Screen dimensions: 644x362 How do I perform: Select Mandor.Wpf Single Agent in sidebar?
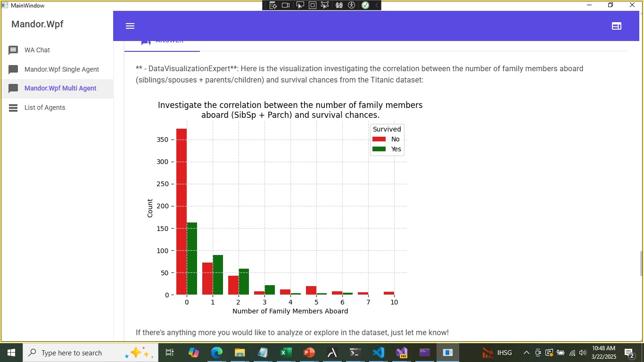[61, 69]
